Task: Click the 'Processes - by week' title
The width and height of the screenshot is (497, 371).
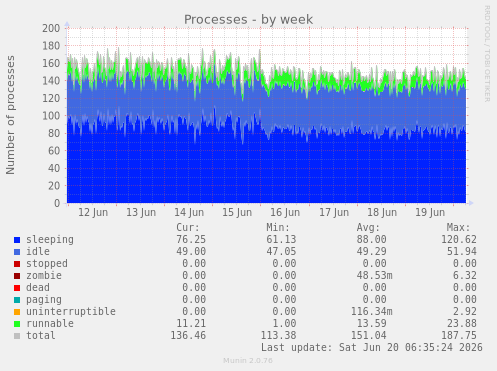Action: (x=248, y=20)
